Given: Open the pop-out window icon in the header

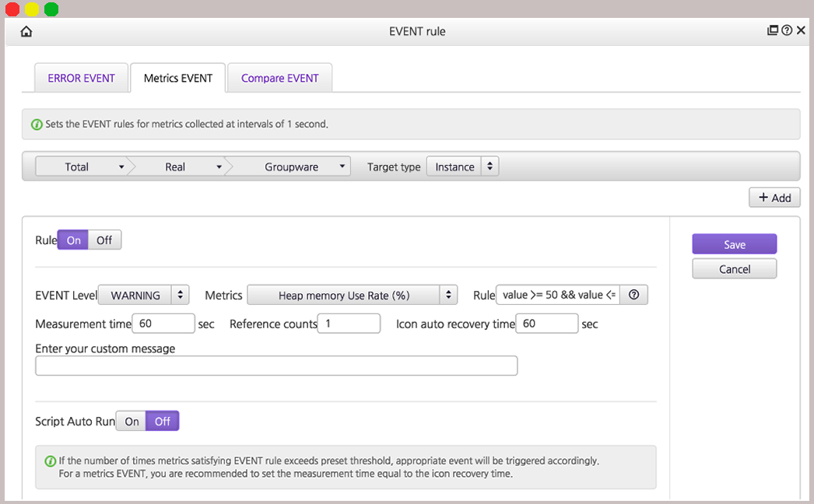Looking at the screenshot, I should point(773,31).
